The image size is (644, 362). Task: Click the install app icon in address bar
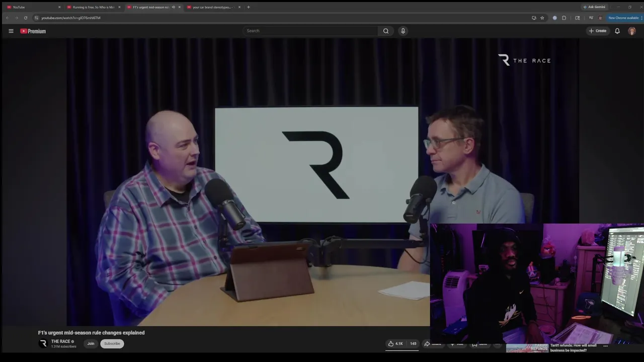(534, 18)
